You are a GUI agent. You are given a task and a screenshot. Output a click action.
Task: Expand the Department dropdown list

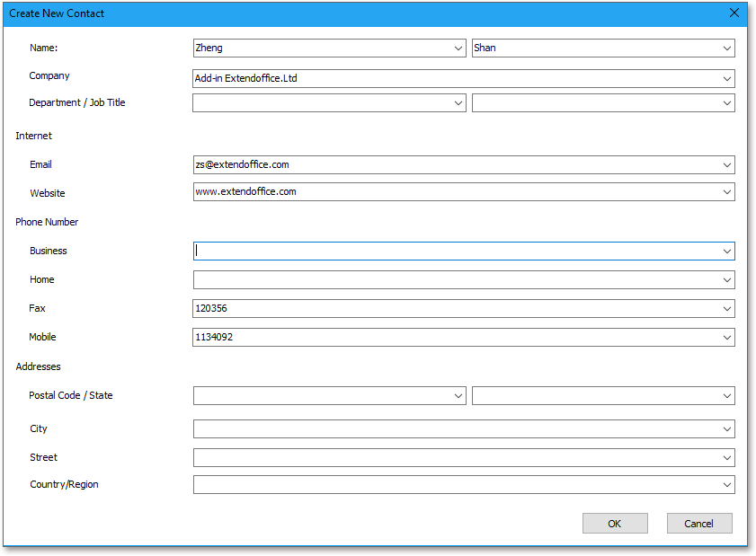[x=458, y=102]
